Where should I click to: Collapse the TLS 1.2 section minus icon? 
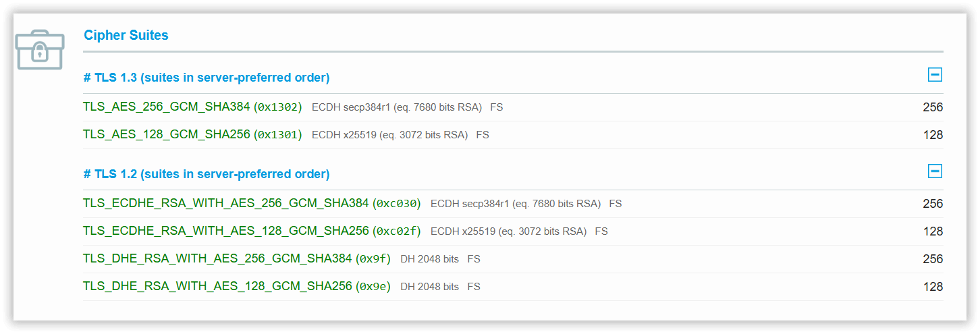(x=935, y=171)
